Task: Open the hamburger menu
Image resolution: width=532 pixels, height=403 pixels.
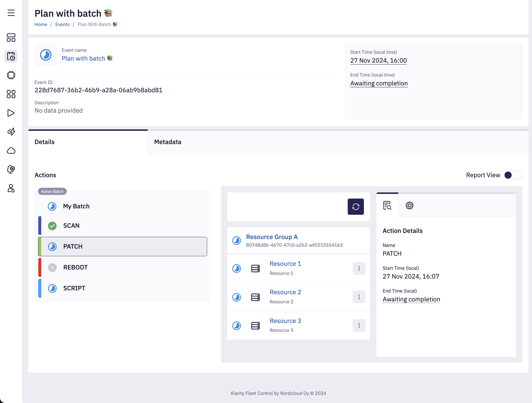Action: [11, 13]
